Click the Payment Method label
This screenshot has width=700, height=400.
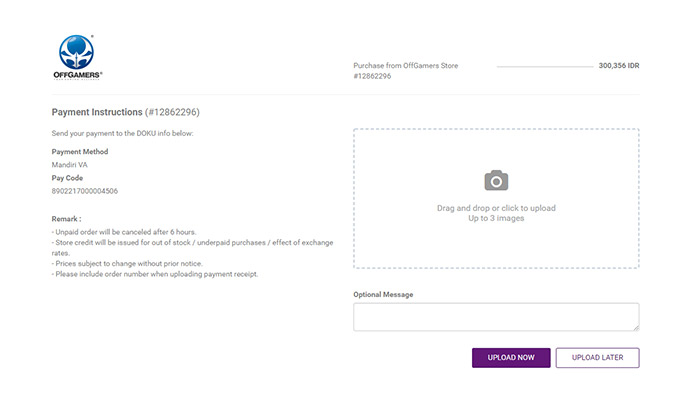[80, 152]
